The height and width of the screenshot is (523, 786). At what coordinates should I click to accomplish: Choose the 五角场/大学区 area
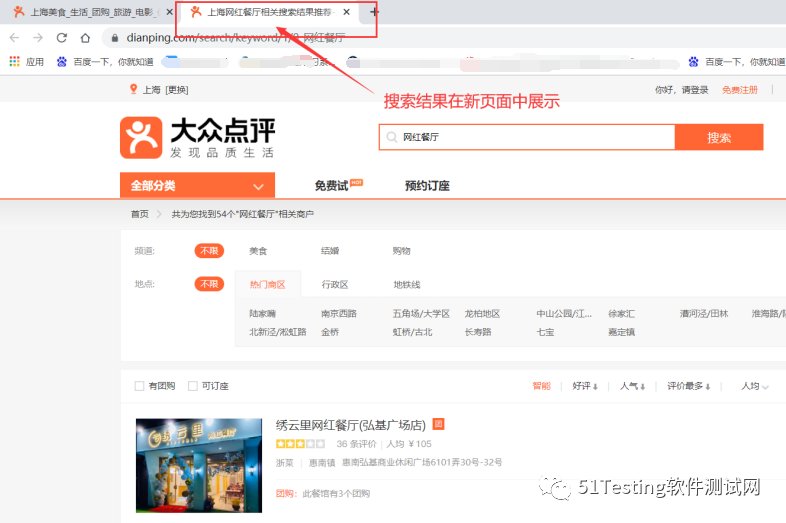[x=421, y=313]
